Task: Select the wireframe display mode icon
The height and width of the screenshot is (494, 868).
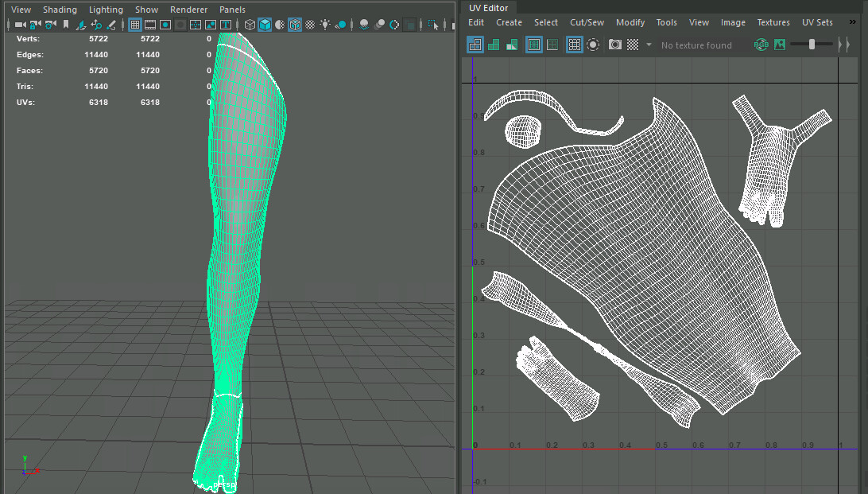Action: [249, 25]
